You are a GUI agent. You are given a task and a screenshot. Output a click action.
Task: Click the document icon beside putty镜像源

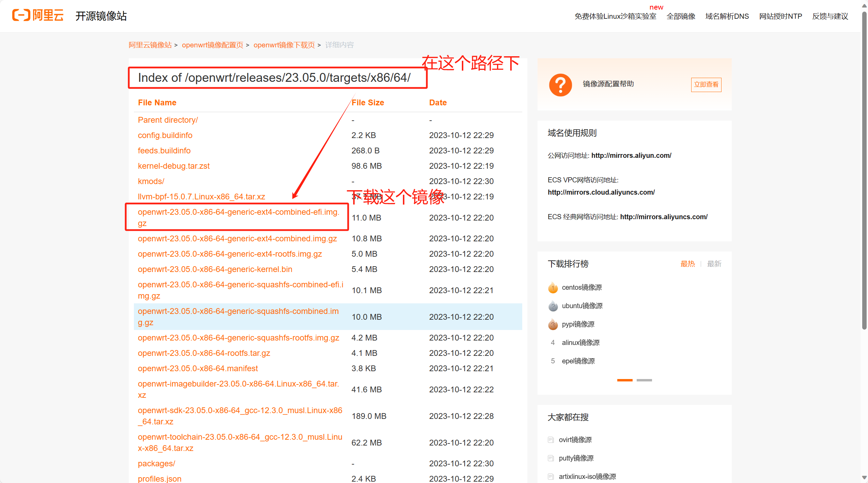pos(551,458)
